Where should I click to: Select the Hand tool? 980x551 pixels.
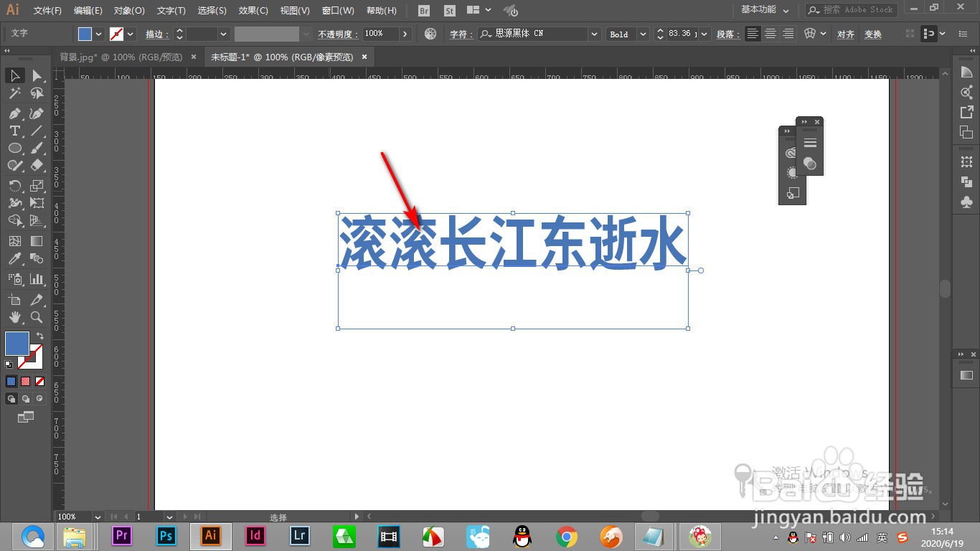pyautogui.click(x=15, y=317)
